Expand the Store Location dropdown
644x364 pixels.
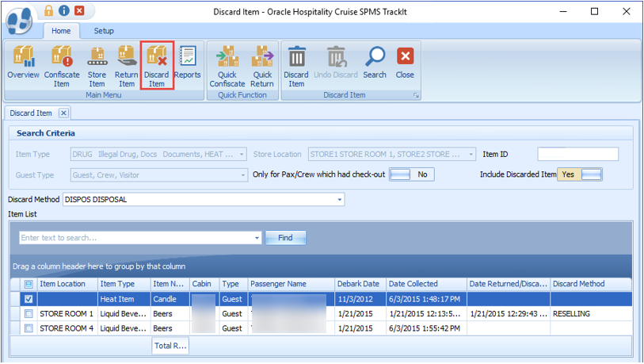(x=471, y=154)
